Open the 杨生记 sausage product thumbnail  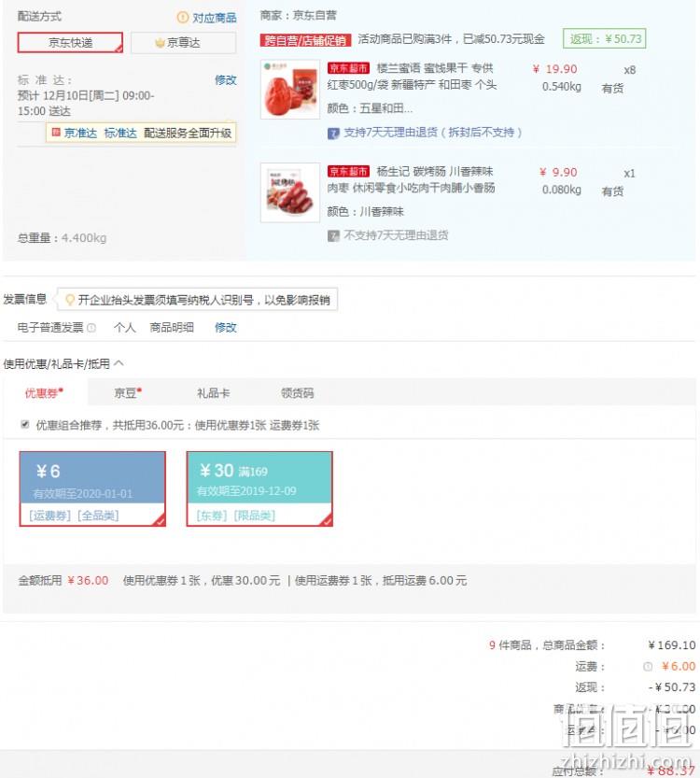[x=290, y=192]
